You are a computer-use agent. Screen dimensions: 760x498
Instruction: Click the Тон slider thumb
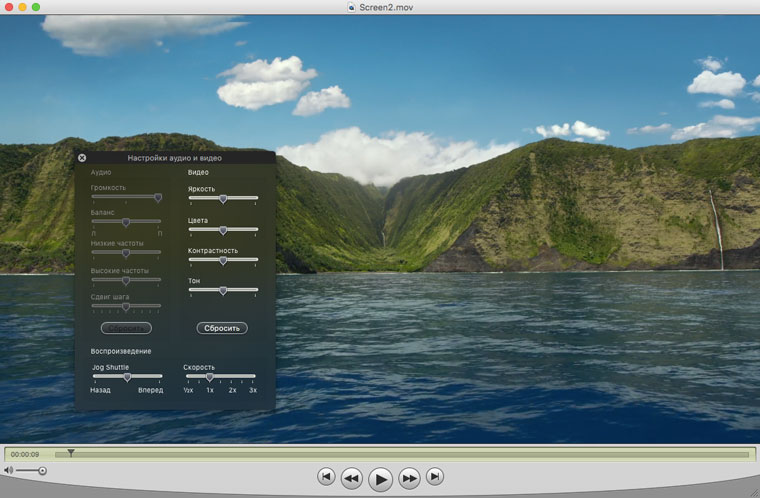[223, 291]
